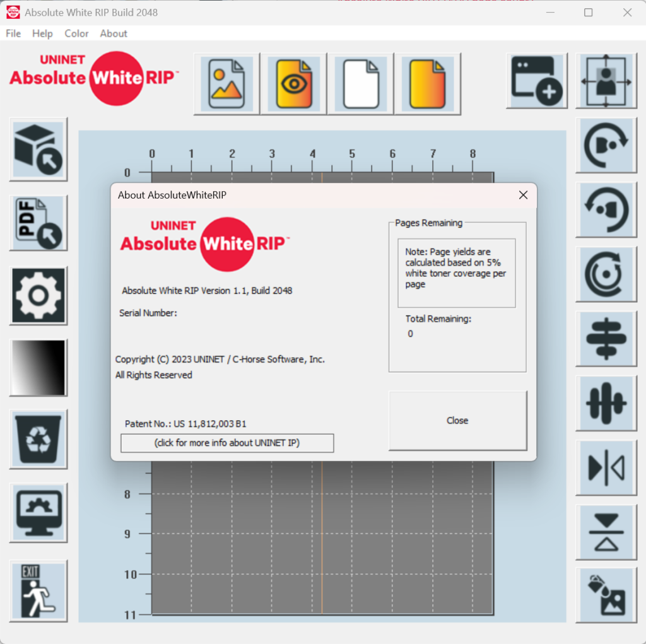Click the orange preview eye document icon

294,84
